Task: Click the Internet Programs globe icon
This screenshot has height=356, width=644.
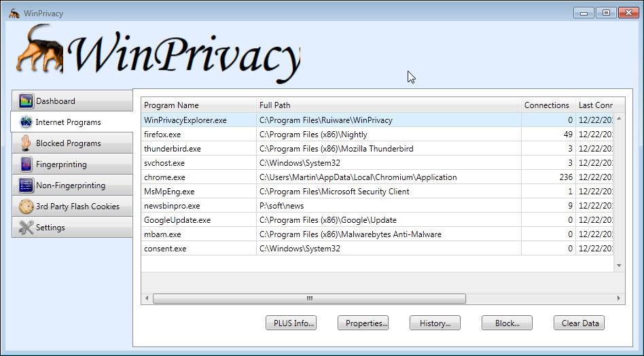Action: point(26,122)
